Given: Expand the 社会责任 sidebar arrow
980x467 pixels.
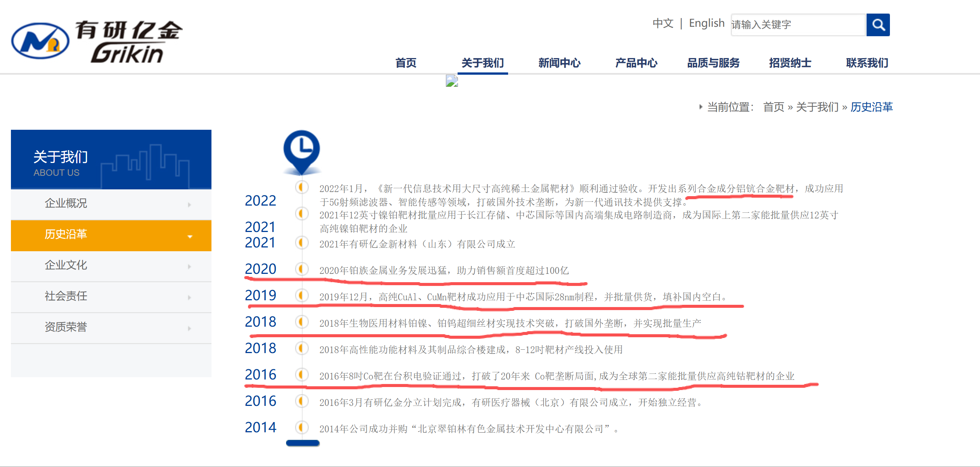Looking at the screenshot, I should [190, 297].
